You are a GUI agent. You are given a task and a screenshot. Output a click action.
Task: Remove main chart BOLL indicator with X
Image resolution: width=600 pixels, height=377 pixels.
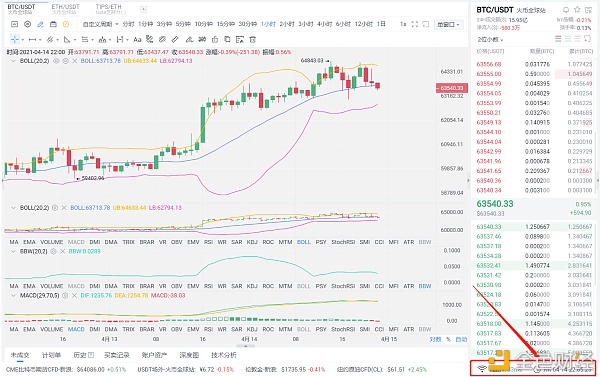[x=75, y=61]
